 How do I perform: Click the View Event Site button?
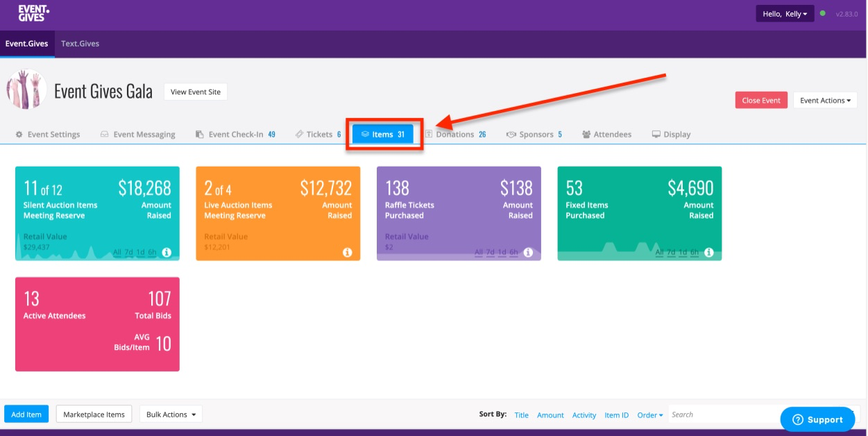coord(196,92)
